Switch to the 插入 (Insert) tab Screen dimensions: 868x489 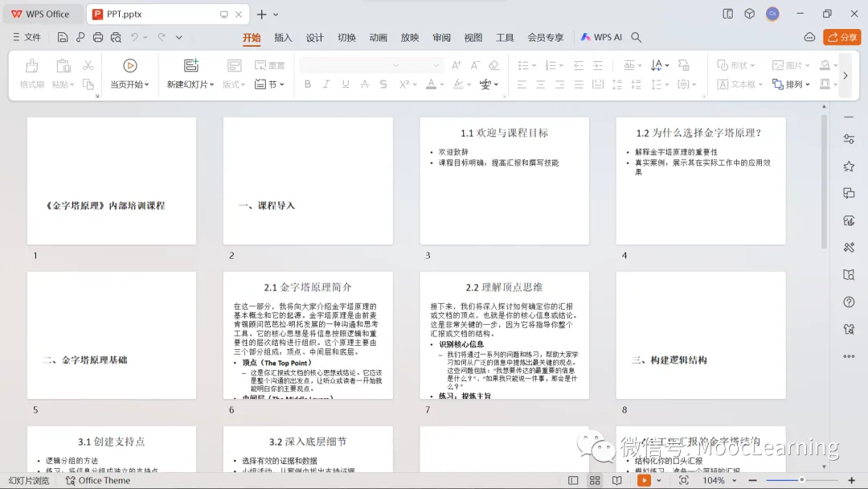[283, 37]
